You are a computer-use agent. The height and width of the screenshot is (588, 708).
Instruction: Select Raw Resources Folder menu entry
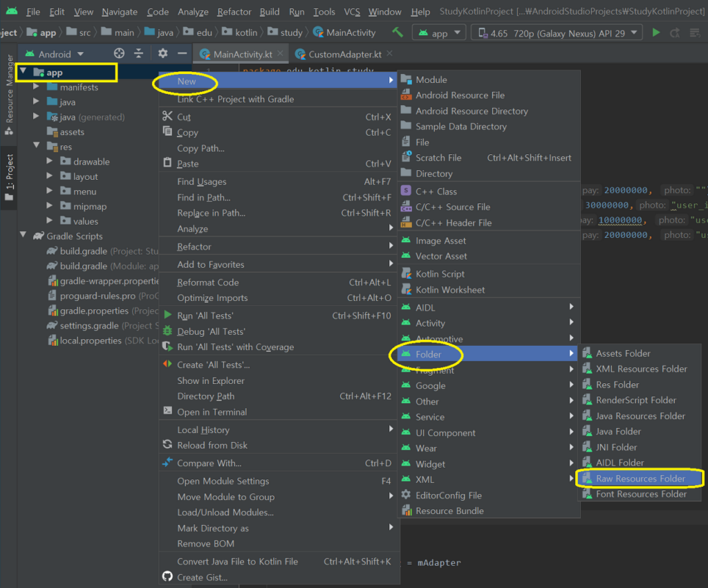[x=640, y=479]
